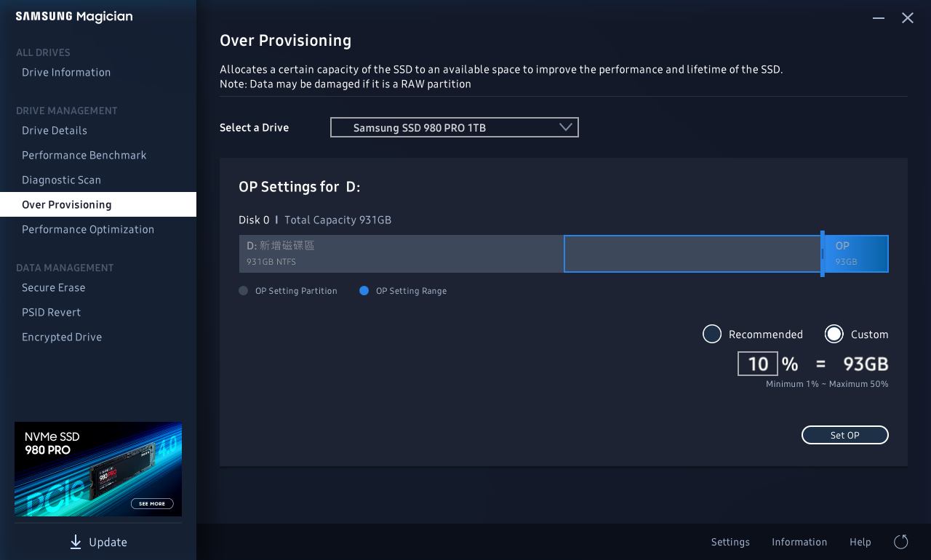Viewport: 931px width, 560px height.
Task: Click the drive dropdown chevron arrow
Action: point(566,127)
